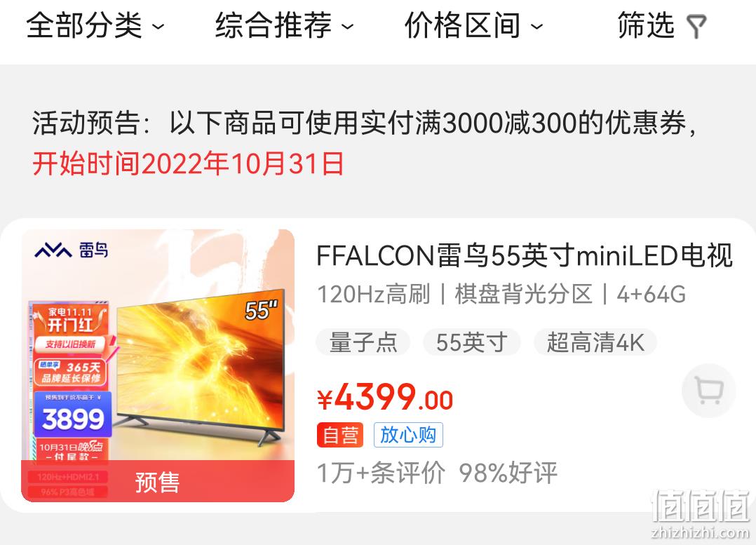Select the 超高清4K resolution tag
The width and height of the screenshot is (756, 545).
tap(595, 342)
